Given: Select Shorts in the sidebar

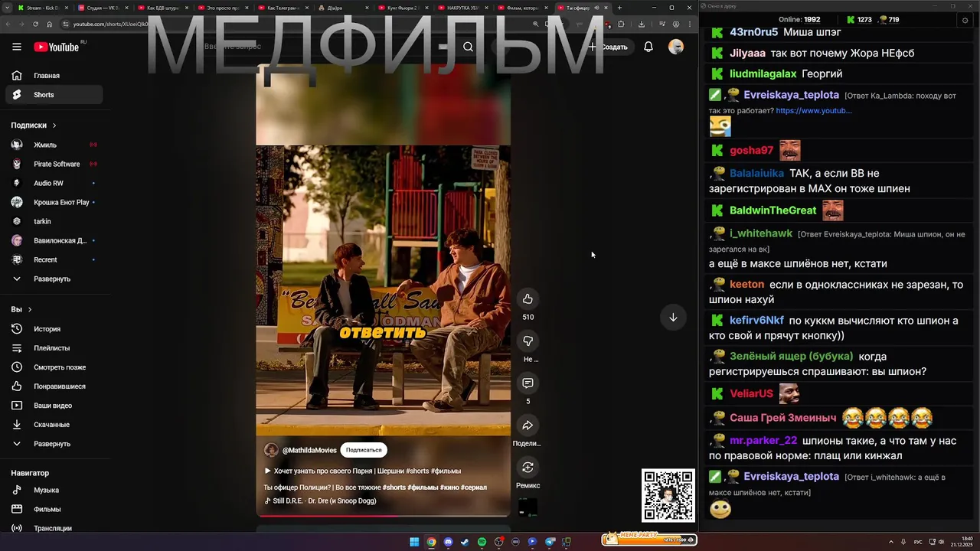Looking at the screenshot, I should (54, 95).
